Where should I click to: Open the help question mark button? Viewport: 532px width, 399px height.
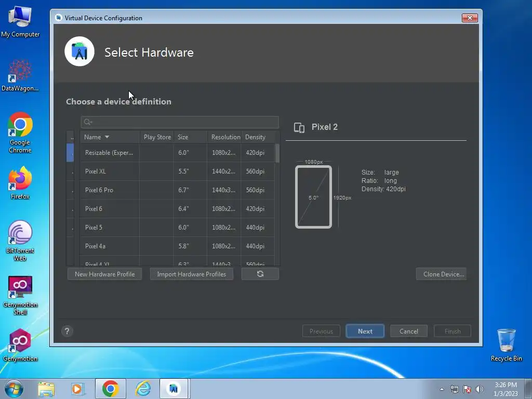click(67, 331)
